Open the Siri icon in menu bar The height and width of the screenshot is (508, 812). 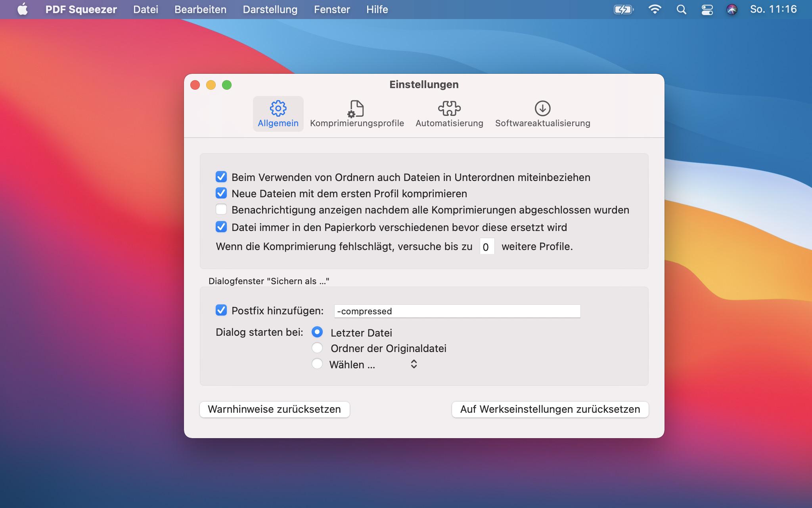(x=732, y=10)
